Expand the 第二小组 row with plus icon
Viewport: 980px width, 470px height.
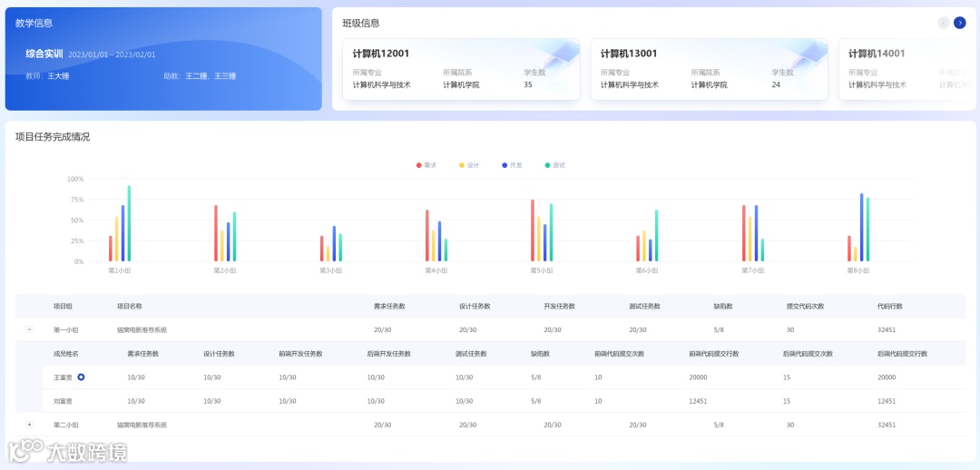[29, 425]
